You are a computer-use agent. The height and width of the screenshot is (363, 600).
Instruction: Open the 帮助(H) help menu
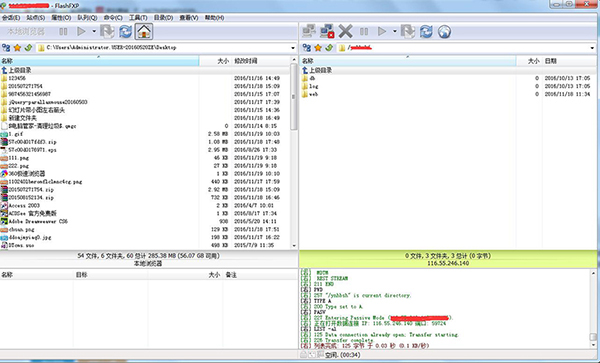(x=214, y=18)
